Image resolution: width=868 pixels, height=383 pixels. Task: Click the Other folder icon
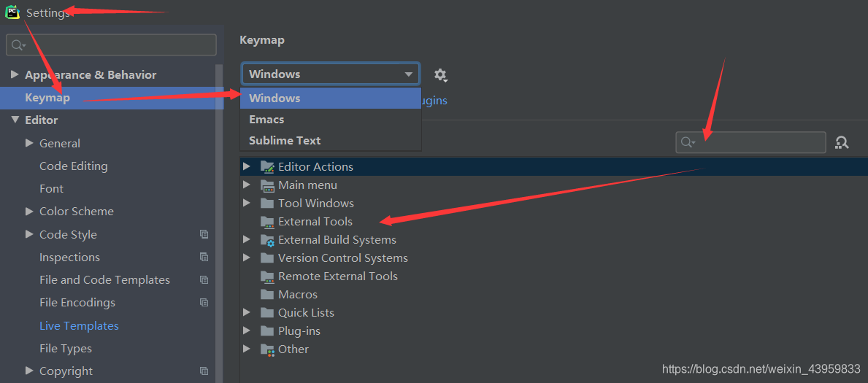[267, 349]
